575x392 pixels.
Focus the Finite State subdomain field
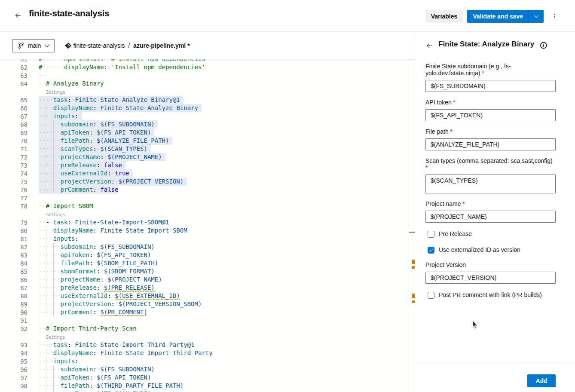pyautogui.click(x=490, y=86)
